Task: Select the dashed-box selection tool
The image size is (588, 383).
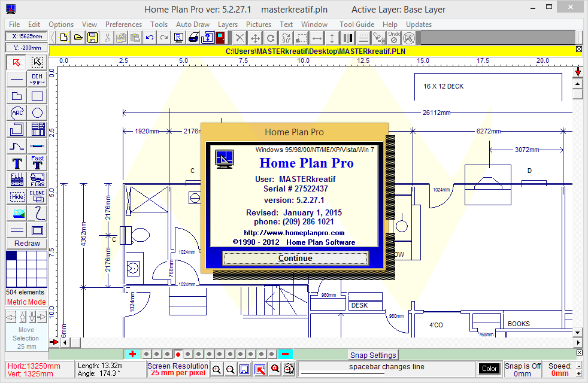Action: [37, 62]
